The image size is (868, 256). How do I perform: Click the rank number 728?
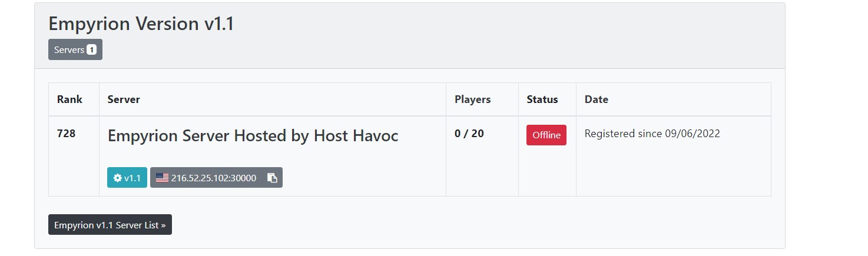[x=66, y=134]
